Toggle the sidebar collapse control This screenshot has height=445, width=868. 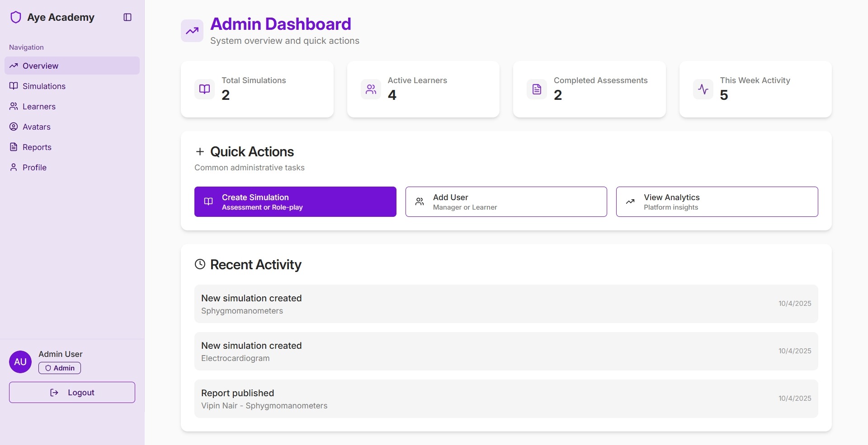click(127, 17)
